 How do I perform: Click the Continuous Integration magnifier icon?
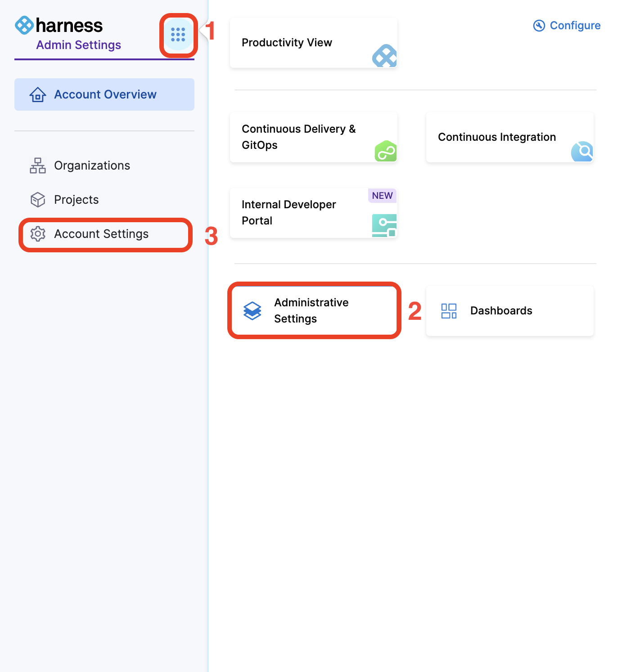click(582, 152)
